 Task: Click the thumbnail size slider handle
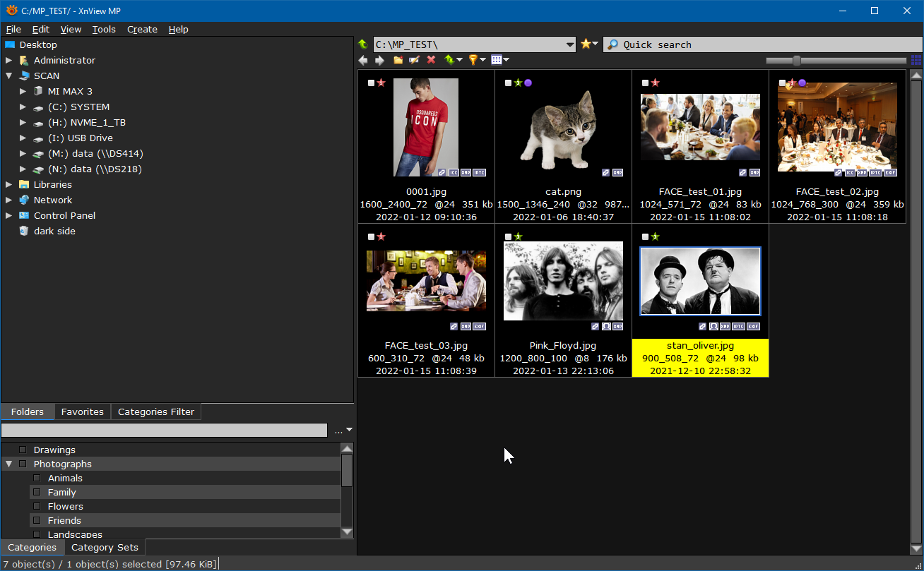(x=797, y=61)
